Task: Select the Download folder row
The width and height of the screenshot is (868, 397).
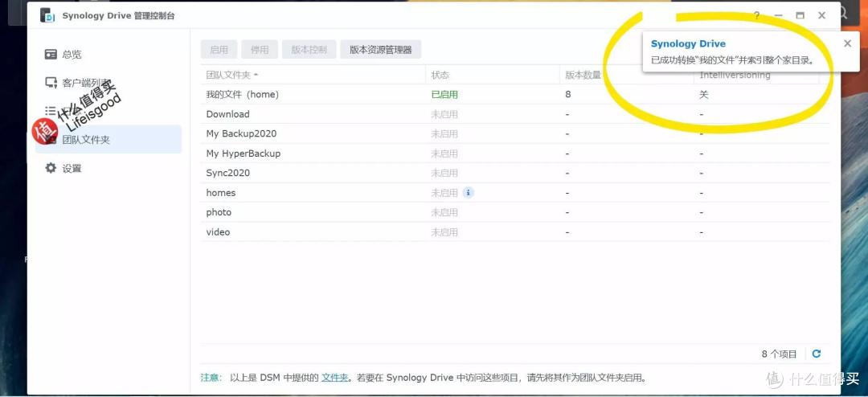Action: point(515,114)
